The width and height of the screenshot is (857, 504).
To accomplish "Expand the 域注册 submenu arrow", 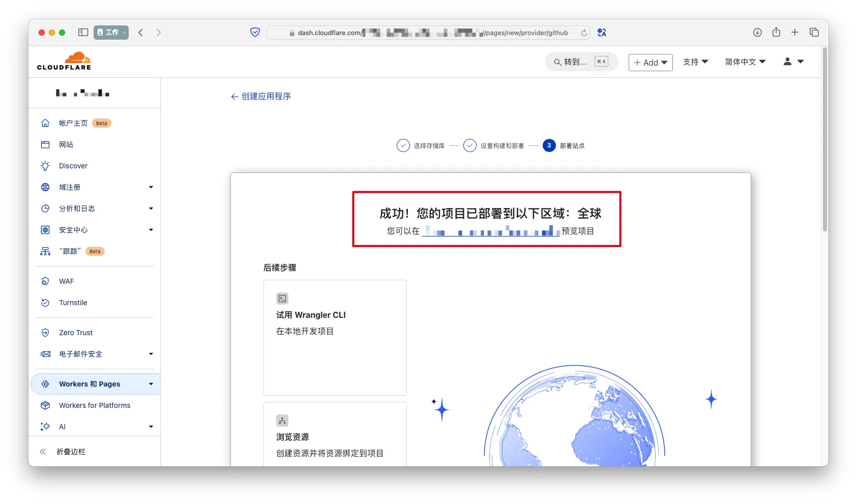I will point(151,187).
